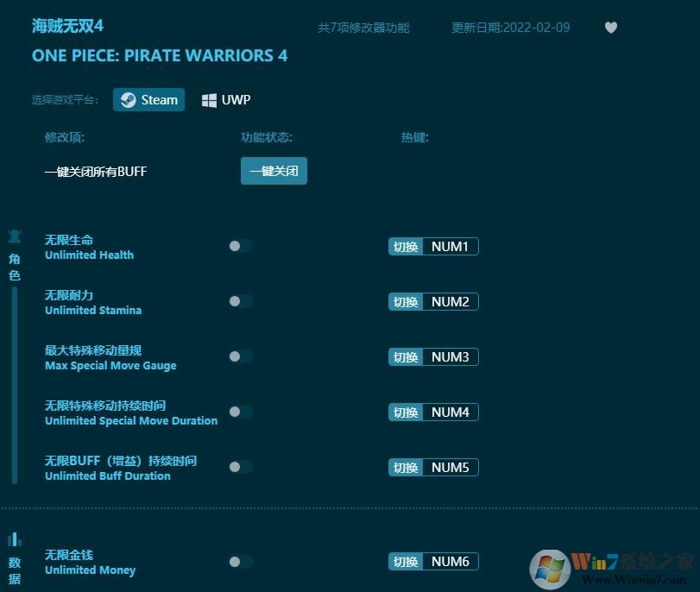The height and width of the screenshot is (592, 700).
Task: Click the heart favorite icon at the top
Action: 611,28
